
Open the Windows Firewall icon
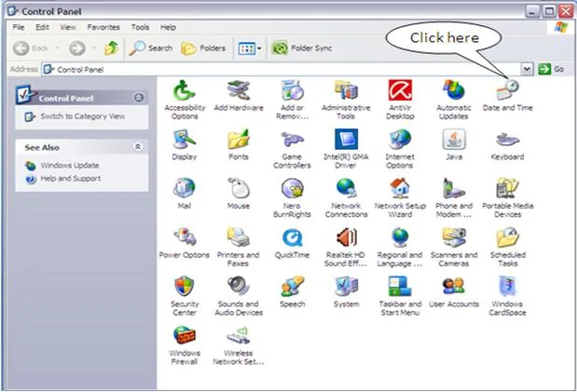point(184,345)
